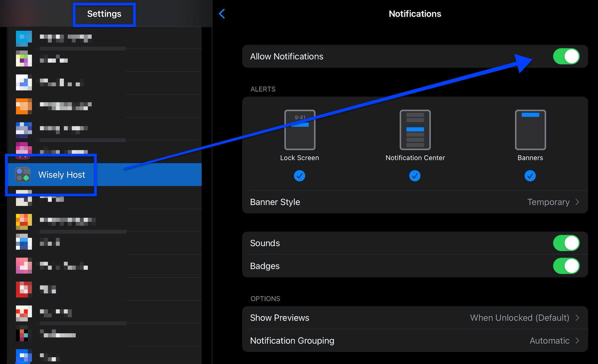Image resolution: width=598 pixels, height=364 pixels.
Task: Click the Notification Center label
Action: point(415,158)
